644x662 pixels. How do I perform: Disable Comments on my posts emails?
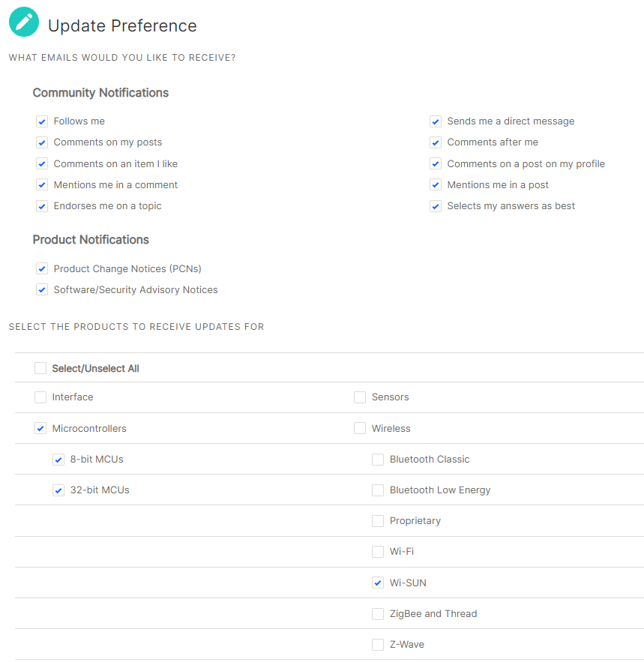(42, 142)
